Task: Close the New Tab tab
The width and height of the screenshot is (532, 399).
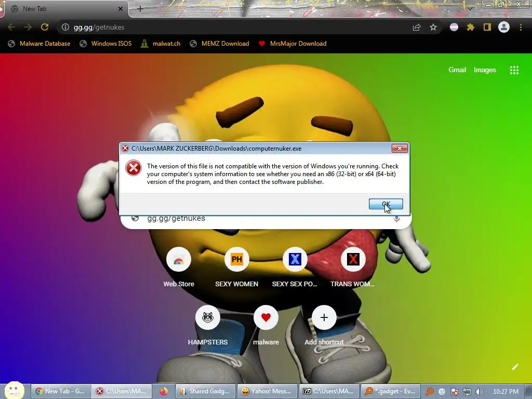Action: (121, 9)
